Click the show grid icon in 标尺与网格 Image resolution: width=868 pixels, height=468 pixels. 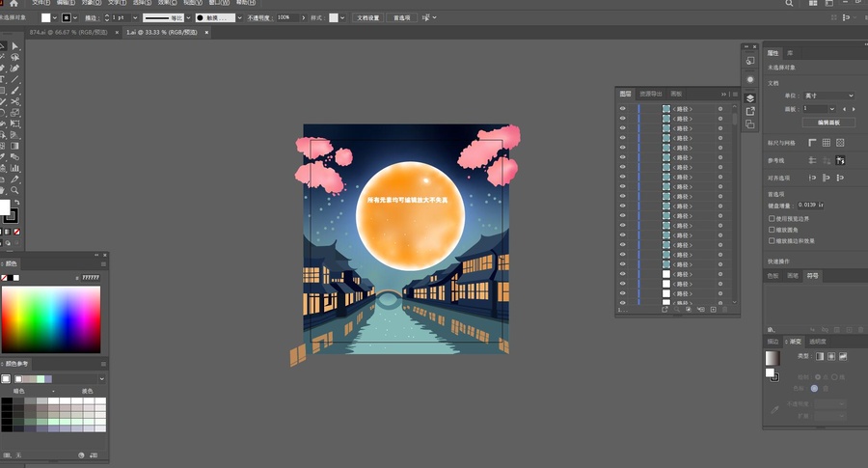[826, 143]
